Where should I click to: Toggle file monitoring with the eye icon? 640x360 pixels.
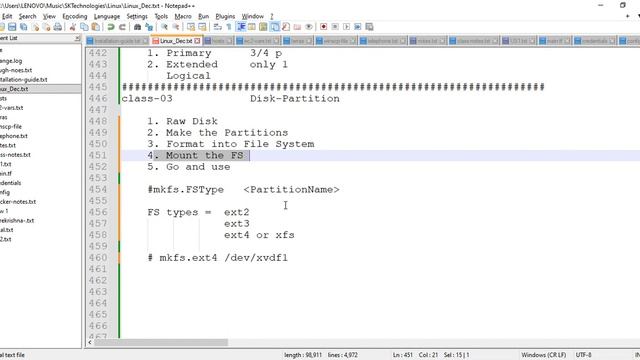309,27
